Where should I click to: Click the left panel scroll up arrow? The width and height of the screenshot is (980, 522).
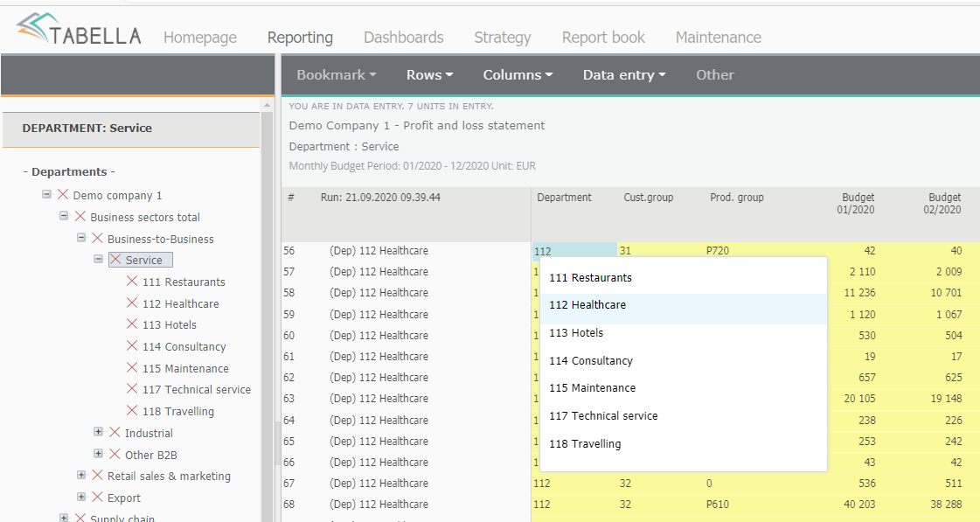tap(267, 105)
